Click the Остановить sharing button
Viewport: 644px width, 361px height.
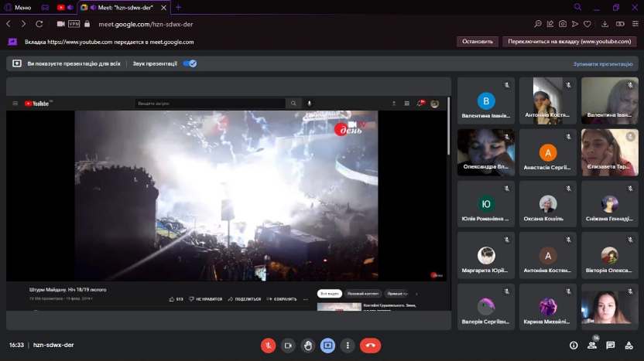[x=476, y=42]
